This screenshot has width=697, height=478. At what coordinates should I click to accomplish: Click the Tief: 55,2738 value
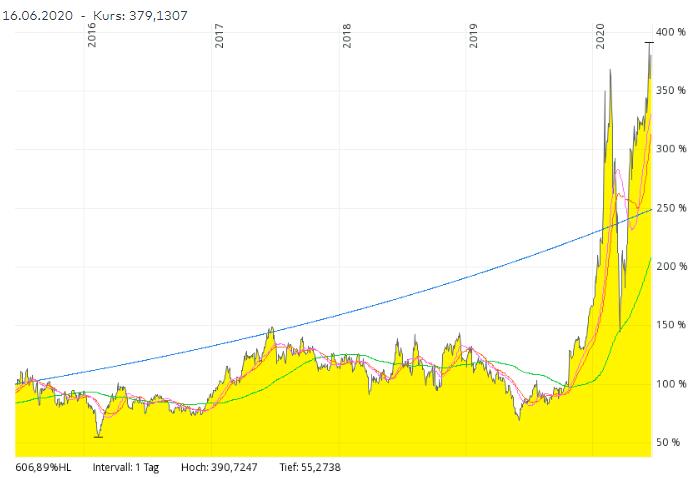[x=310, y=467]
